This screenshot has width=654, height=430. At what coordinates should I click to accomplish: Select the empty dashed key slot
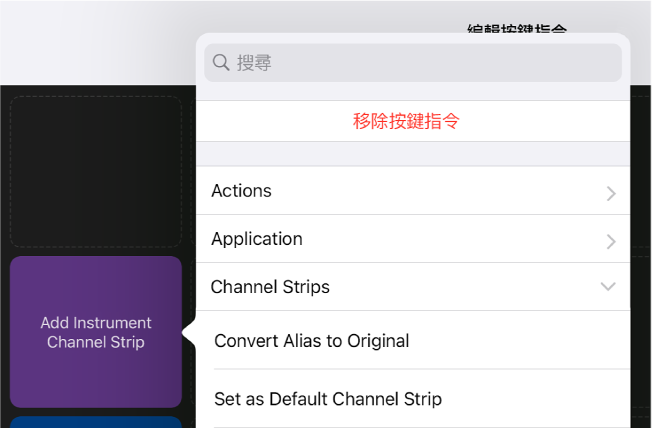tap(96, 172)
